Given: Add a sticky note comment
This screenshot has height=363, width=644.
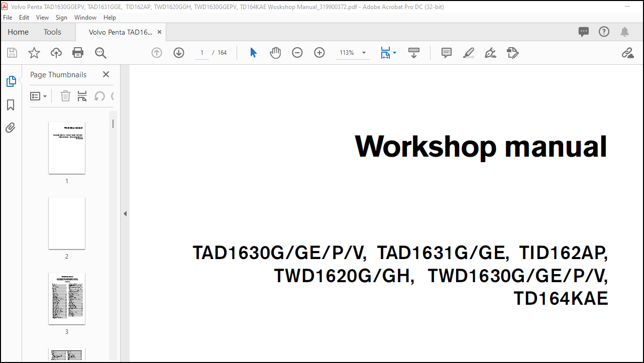Looking at the screenshot, I should (447, 53).
